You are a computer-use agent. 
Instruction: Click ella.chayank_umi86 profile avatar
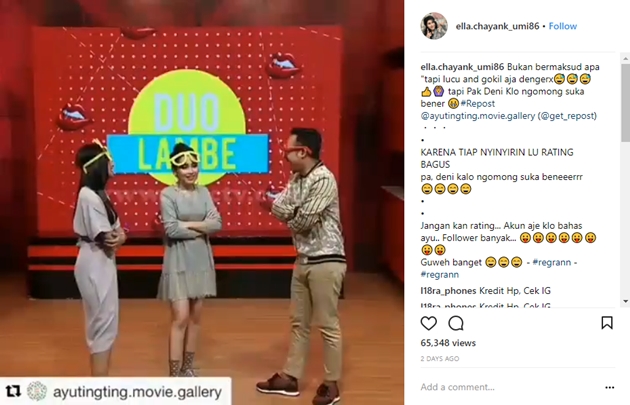click(x=434, y=26)
